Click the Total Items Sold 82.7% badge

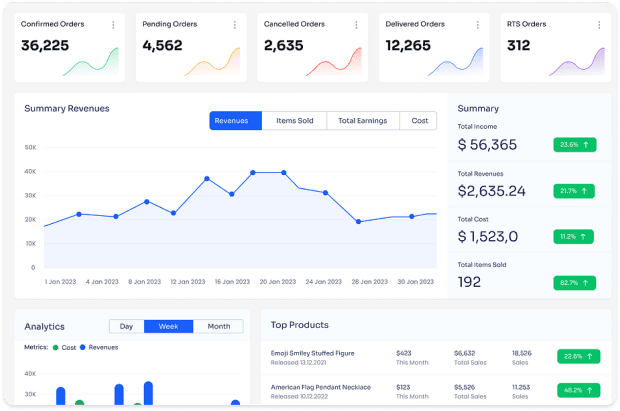click(576, 283)
